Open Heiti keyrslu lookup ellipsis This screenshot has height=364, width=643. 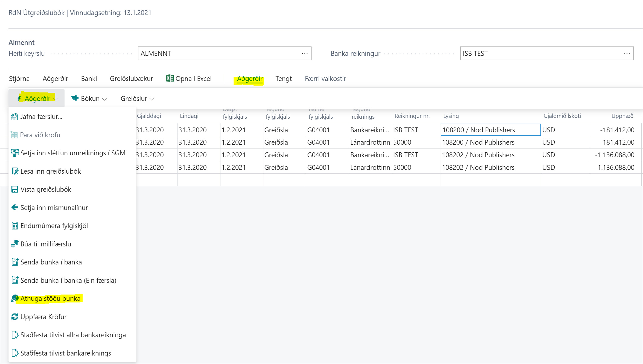(x=305, y=53)
